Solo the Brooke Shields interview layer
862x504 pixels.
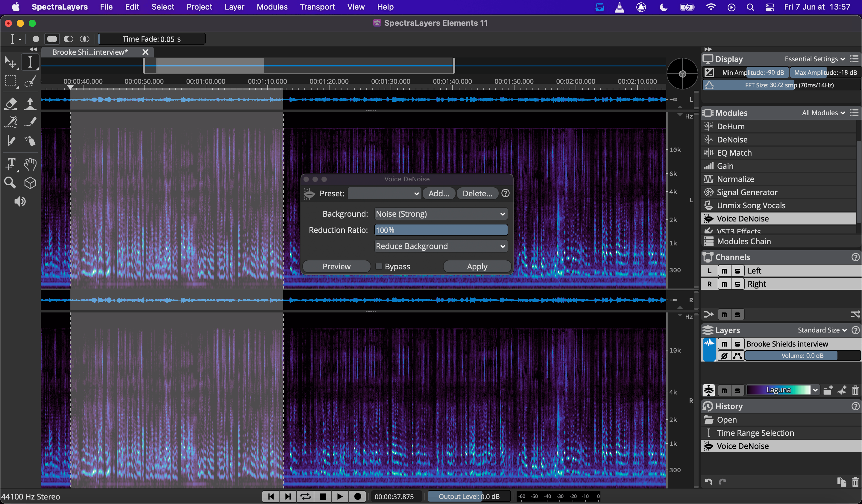click(x=737, y=344)
